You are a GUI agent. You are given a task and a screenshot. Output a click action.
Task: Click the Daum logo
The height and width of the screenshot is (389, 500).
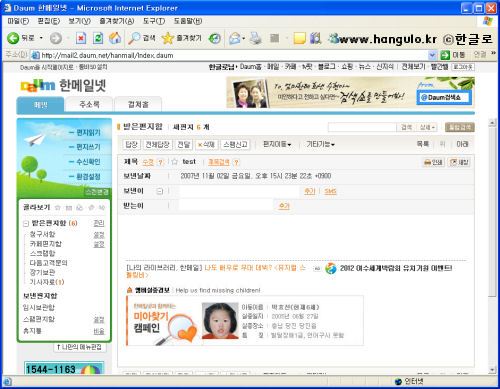click(38, 86)
